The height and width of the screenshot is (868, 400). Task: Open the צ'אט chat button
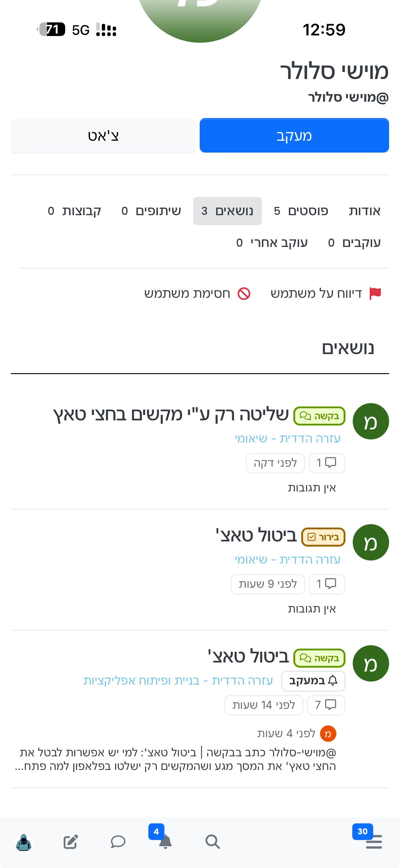(x=103, y=136)
